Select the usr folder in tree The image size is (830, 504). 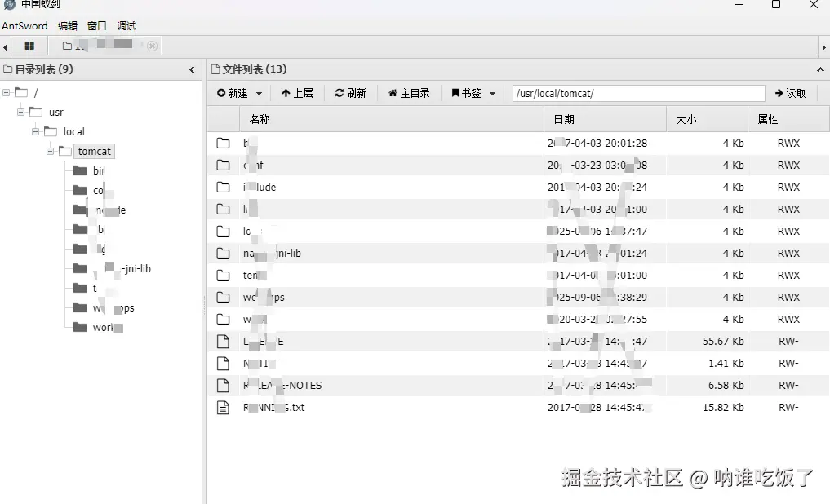(56, 112)
